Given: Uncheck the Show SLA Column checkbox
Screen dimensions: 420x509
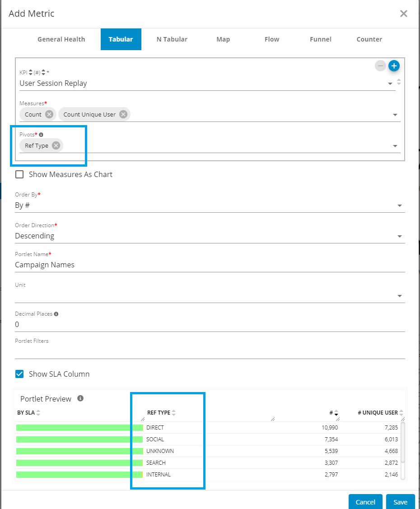Looking at the screenshot, I should tap(19, 374).
